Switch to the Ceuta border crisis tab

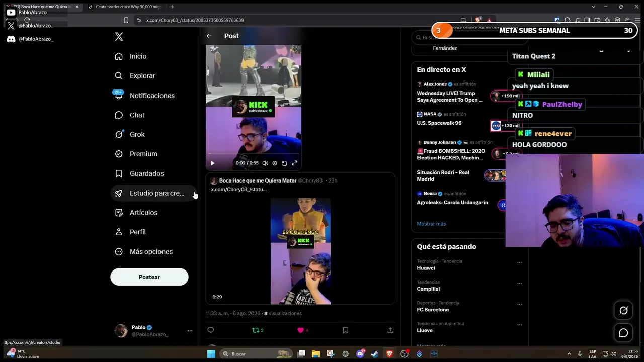(125, 7)
